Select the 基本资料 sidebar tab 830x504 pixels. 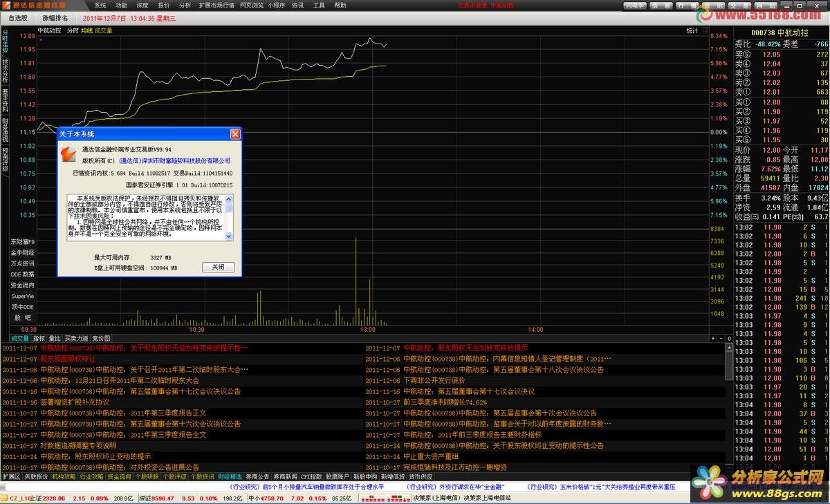pyautogui.click(x=5, y=100)
